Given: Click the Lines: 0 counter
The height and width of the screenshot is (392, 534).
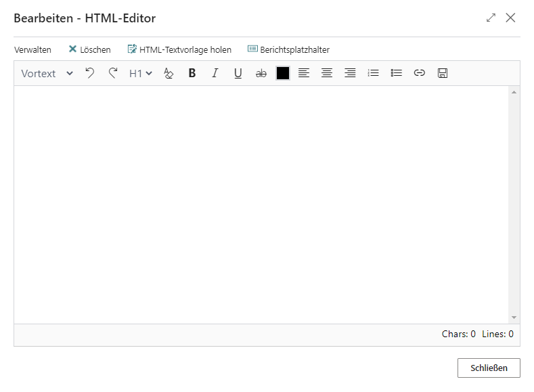Looking at the screenshot, I should point(497,334).
